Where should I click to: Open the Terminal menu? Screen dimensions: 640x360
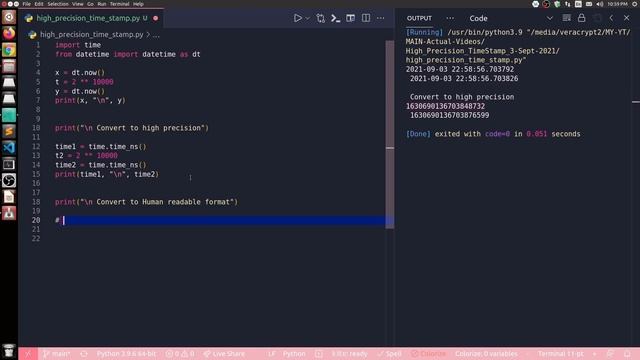click(120, 4)
